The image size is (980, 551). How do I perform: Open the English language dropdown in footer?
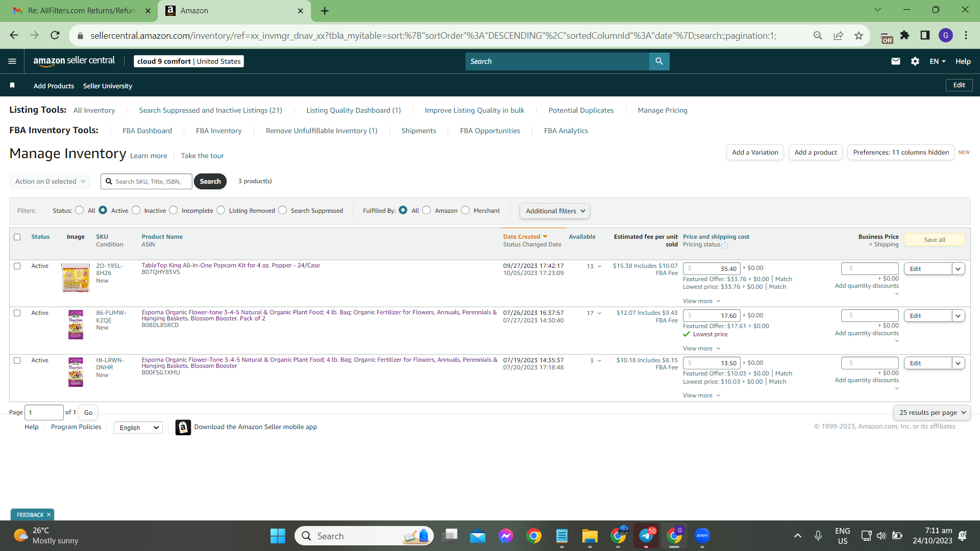tap(138, 428)
